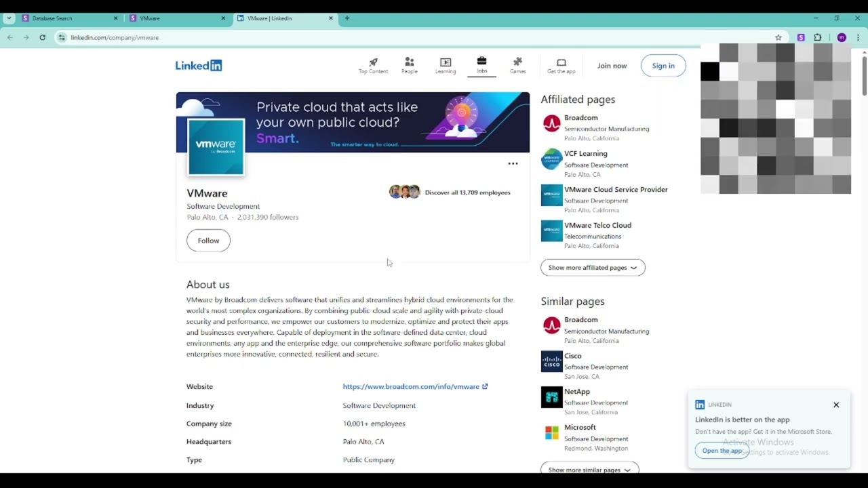Viewport: 868px width, 488px height.
Task: Open the tab search dropdown arrow
Action: (x=9, y=18)
